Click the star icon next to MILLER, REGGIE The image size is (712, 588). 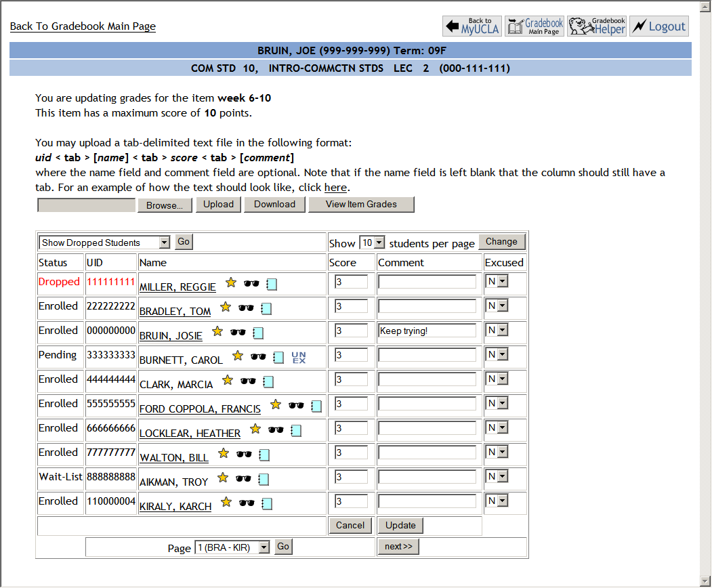click(230, 283)
